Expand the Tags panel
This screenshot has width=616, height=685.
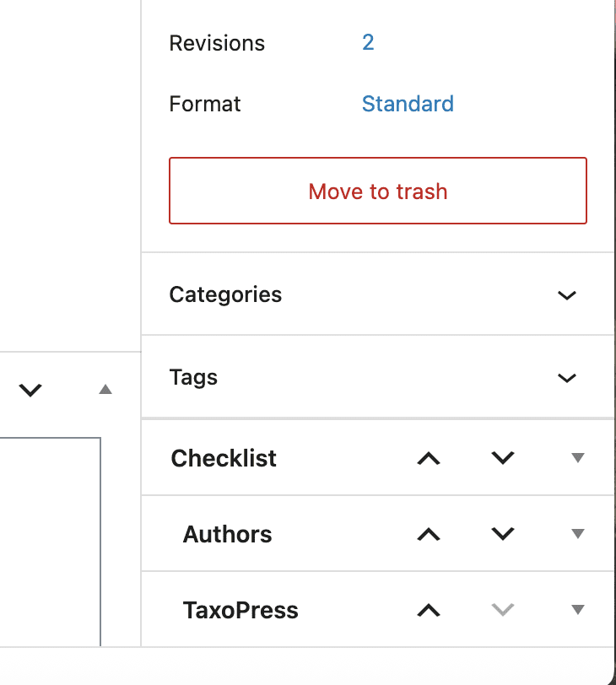click(x=566, y=378)
